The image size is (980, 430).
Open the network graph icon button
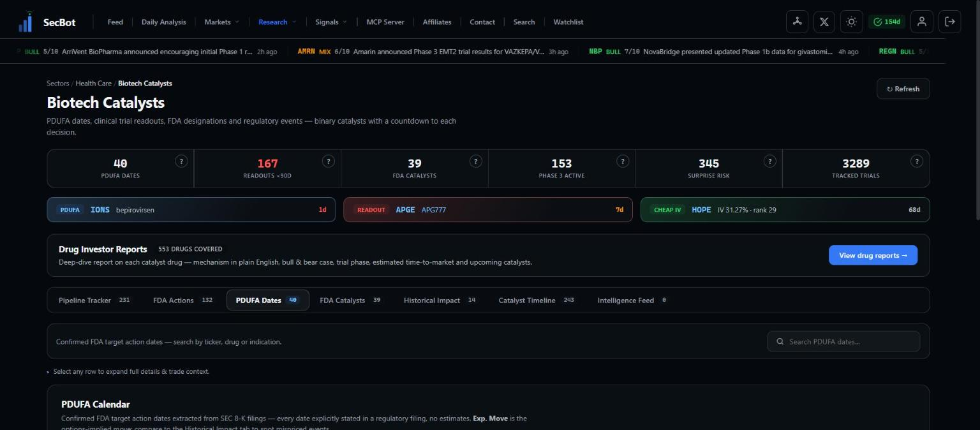coord(797,22)
